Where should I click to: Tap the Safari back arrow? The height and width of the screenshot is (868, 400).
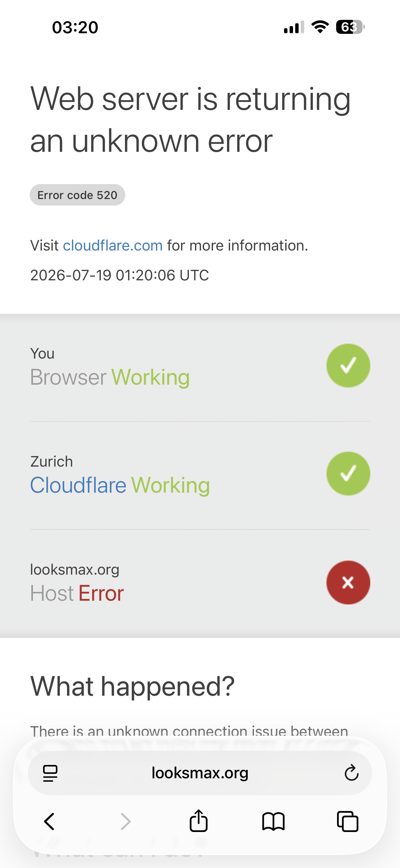coord(49,821)
